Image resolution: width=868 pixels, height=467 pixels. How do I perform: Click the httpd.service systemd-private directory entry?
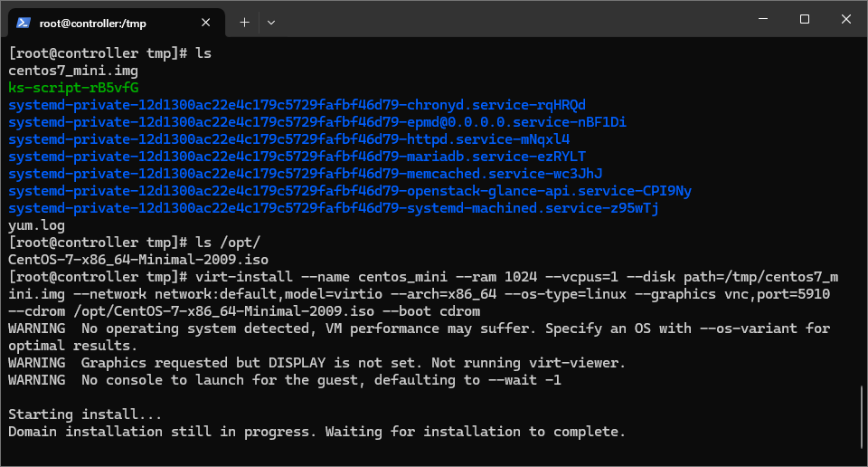click(x=289, y=139)
